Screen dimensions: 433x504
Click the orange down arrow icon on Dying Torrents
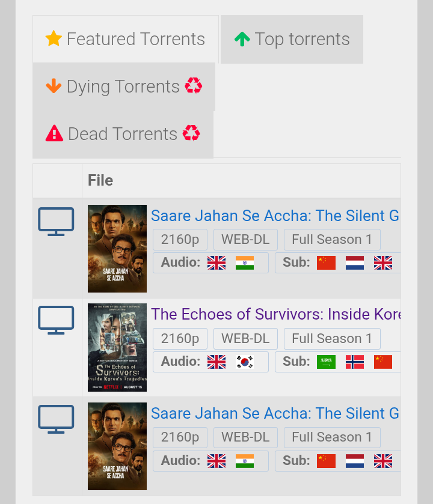coord(54,86)
